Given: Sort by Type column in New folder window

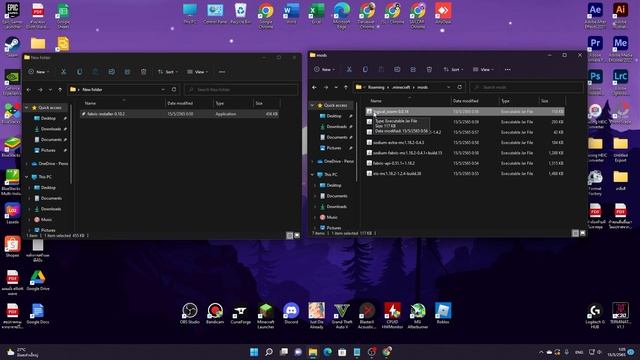Looking at the screenshot, I should click(x=233, y=103).
